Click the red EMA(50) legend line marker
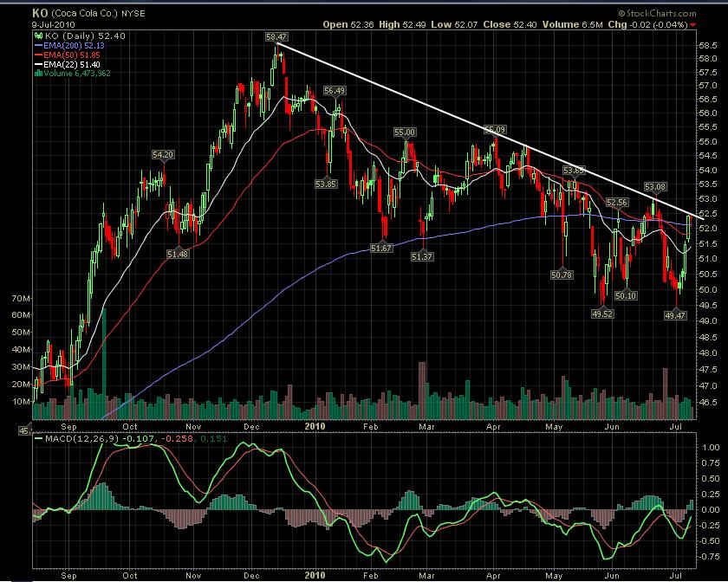728x582 pixels. [x=38, y=55]
